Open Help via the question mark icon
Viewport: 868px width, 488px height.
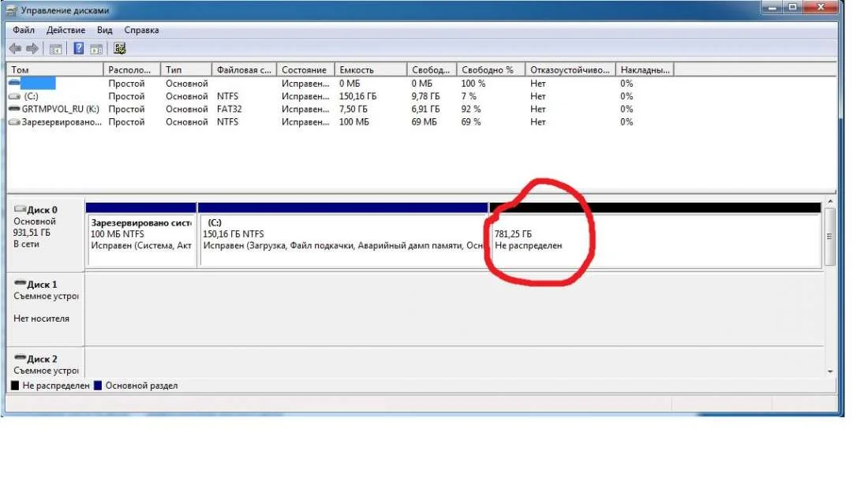point(79,49)
